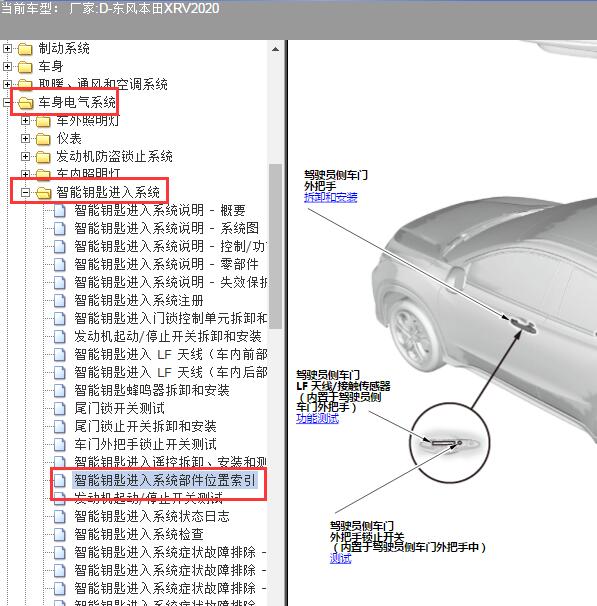
Task: Click the 车身电气系统 open folder icon
Action: (26, 103)
